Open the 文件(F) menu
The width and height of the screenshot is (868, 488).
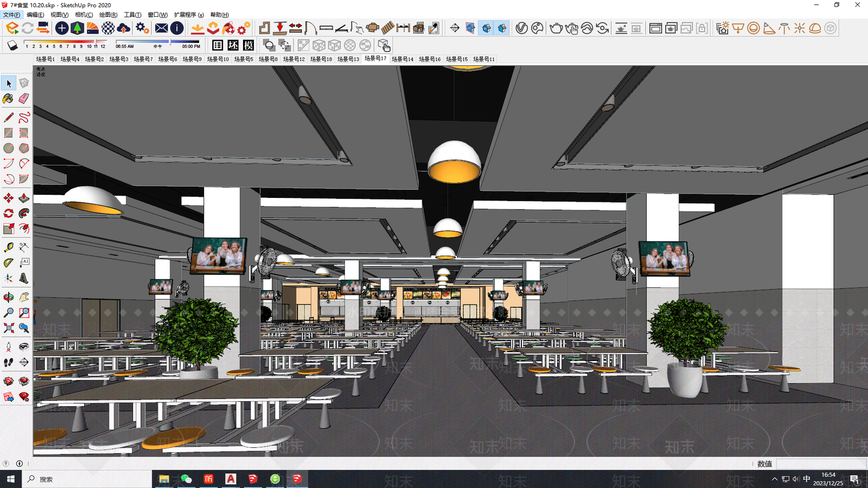(x=11, y=15)
